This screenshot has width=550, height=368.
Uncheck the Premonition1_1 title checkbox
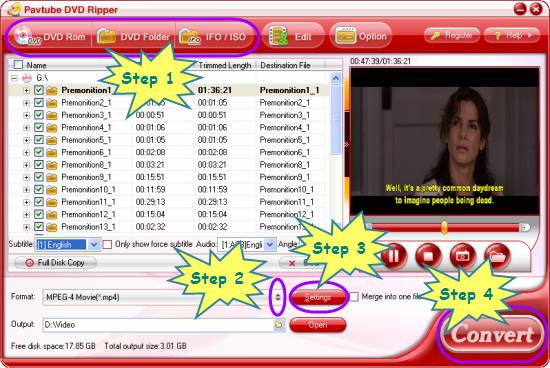click(39, 90)
